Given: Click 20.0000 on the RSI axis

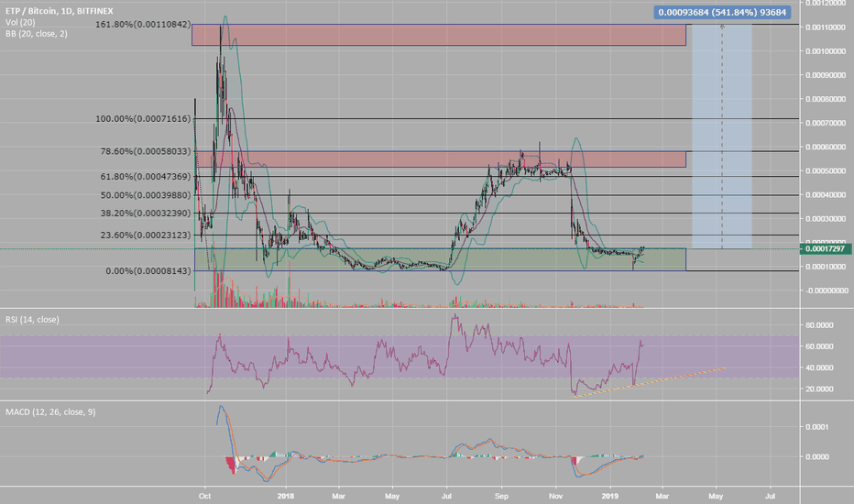Looking at the screenshot, I should (x=820, y=389).
